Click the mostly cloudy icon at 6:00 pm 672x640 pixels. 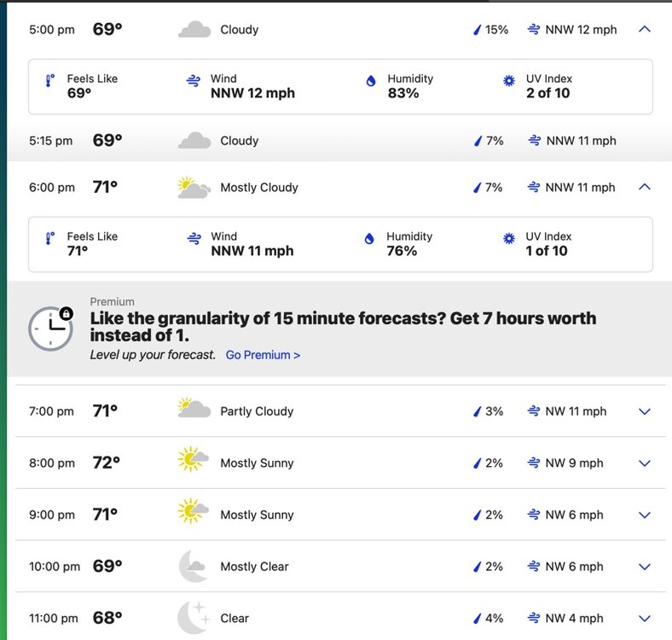194,188
